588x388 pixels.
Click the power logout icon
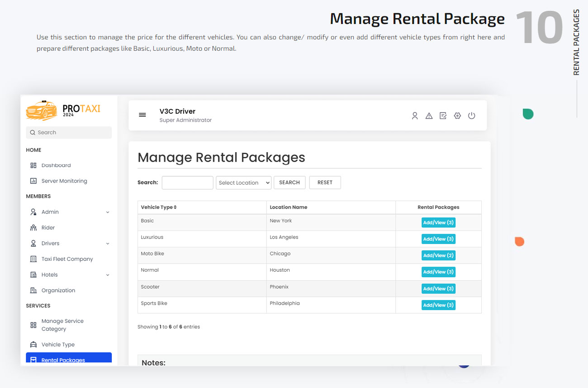pyautogui.click(x=472, y=116)
